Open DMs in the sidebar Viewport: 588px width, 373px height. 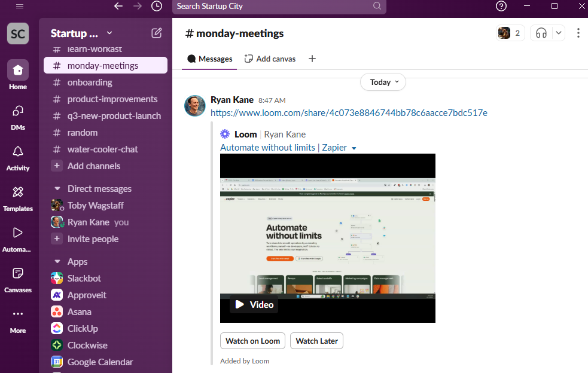(18, 117)
